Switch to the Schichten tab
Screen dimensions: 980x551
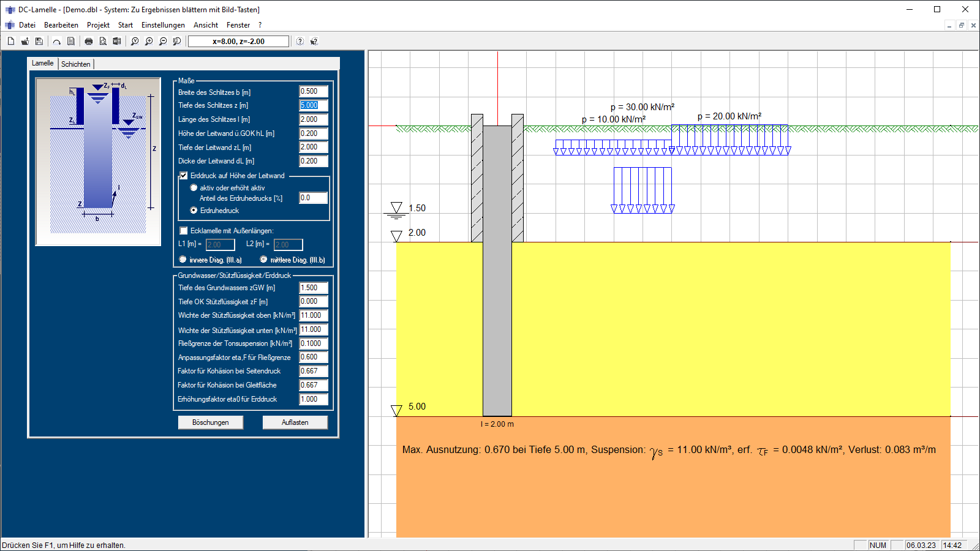76,64
